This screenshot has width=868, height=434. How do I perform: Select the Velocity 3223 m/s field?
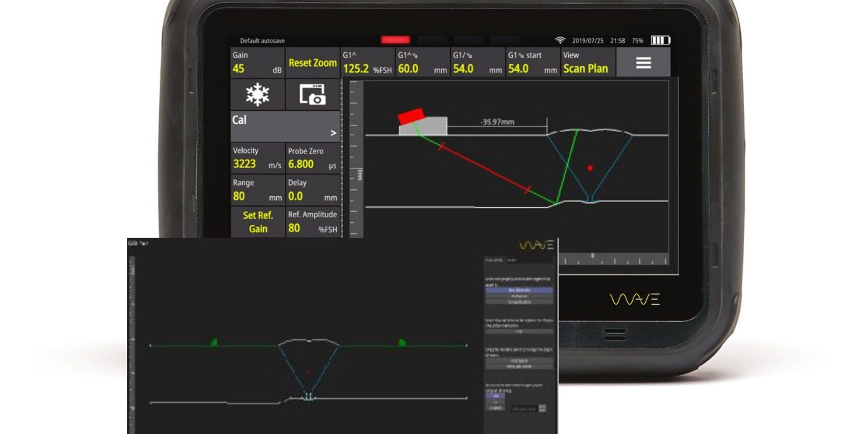click(x=257, y=158)
